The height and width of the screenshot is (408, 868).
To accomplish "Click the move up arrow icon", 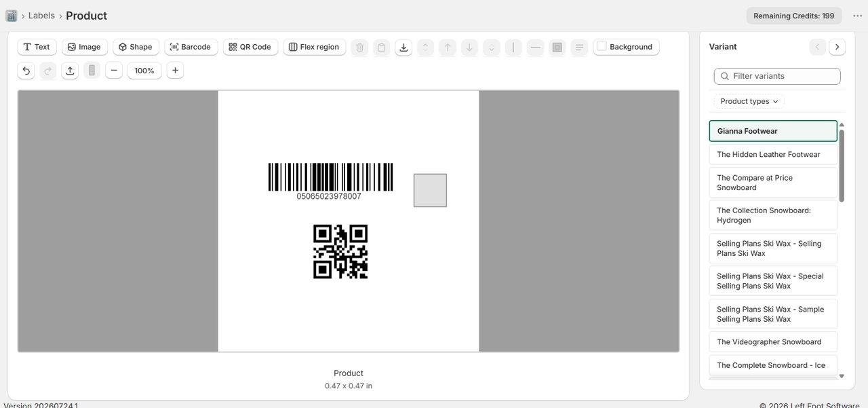I will coord(448,48).
